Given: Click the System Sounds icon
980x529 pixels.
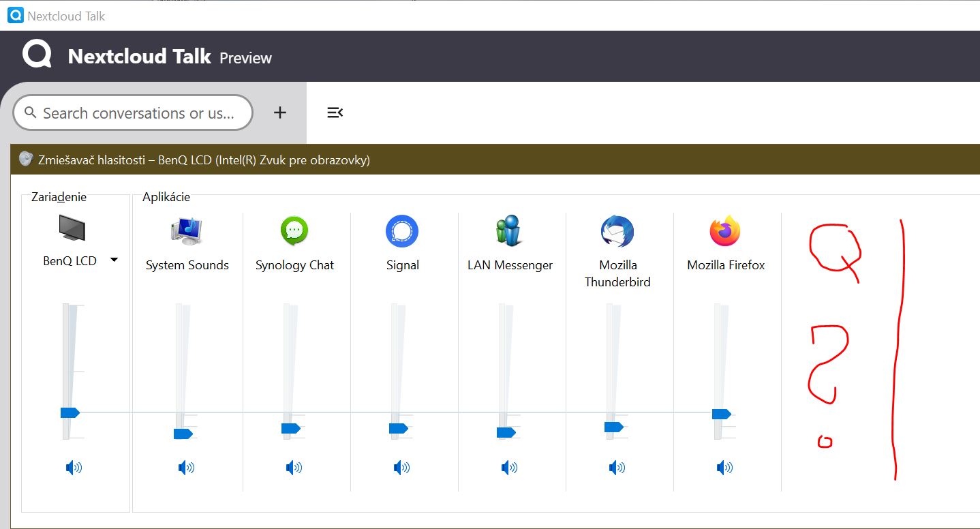Looking at the screenshot, I should [x=187, y=231].
